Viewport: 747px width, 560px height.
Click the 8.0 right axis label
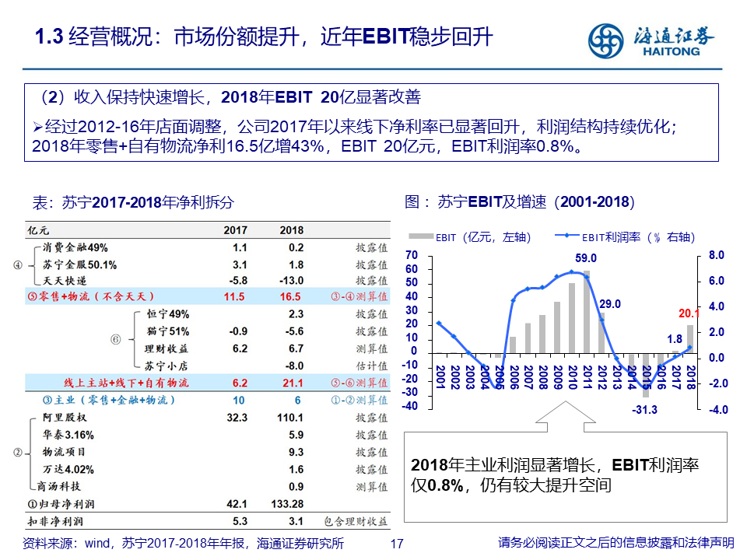[x=717, y=255]
